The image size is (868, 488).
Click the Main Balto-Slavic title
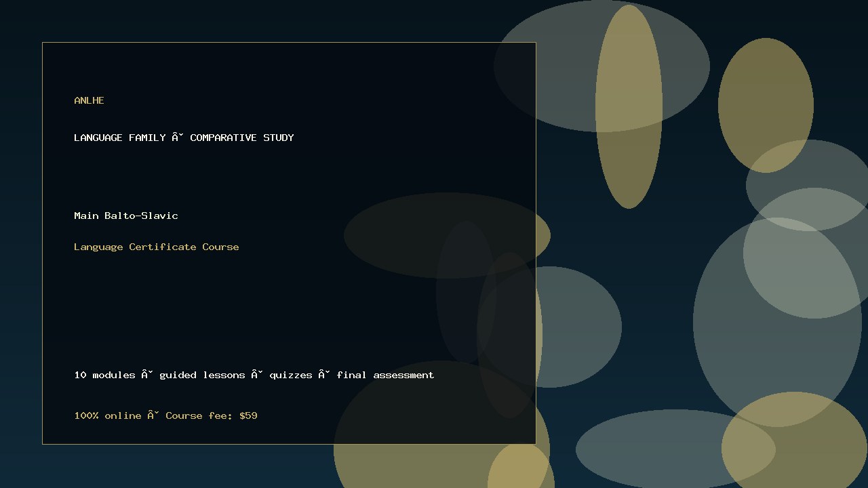126,216
